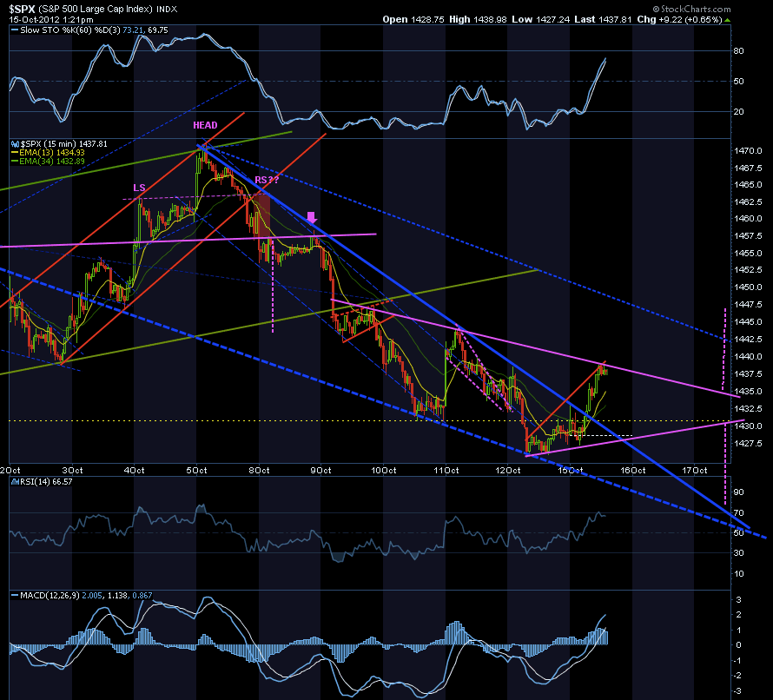Click the 1470.0 price axis label
This screenshot has width=773, height=700.
(748, 151)
